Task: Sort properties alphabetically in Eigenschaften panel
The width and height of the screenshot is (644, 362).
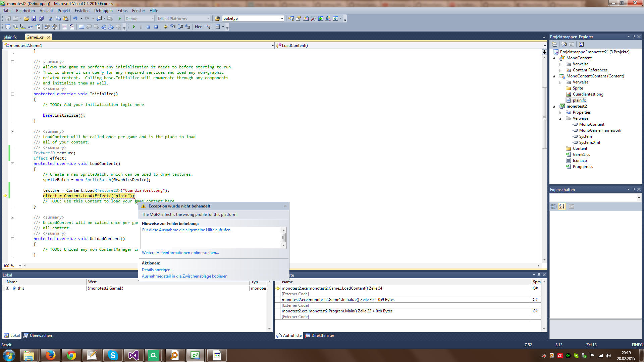Action: (562, 206)
